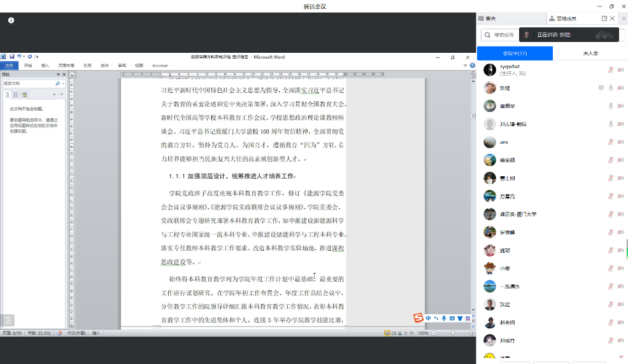Viewport: 628px width, 364px height.
Task: Toggle Sogou Chinese/English input mode
Action: point(429,318)
